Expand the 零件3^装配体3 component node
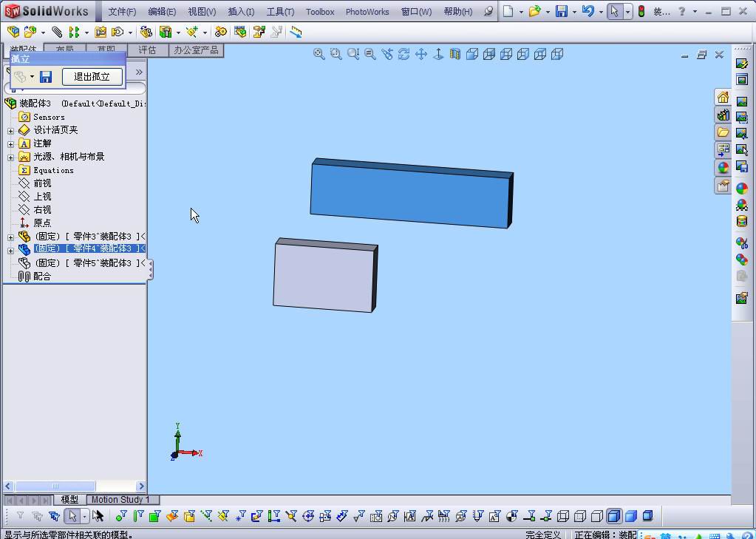 (10, 237)
